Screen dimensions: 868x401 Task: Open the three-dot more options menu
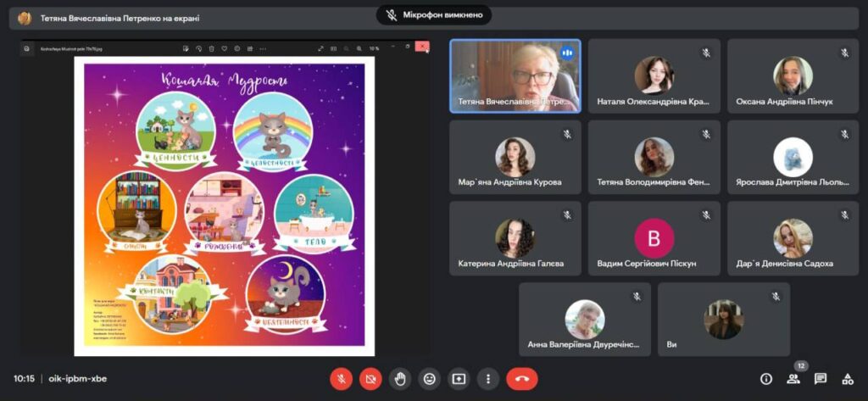(x=487, y=378)
